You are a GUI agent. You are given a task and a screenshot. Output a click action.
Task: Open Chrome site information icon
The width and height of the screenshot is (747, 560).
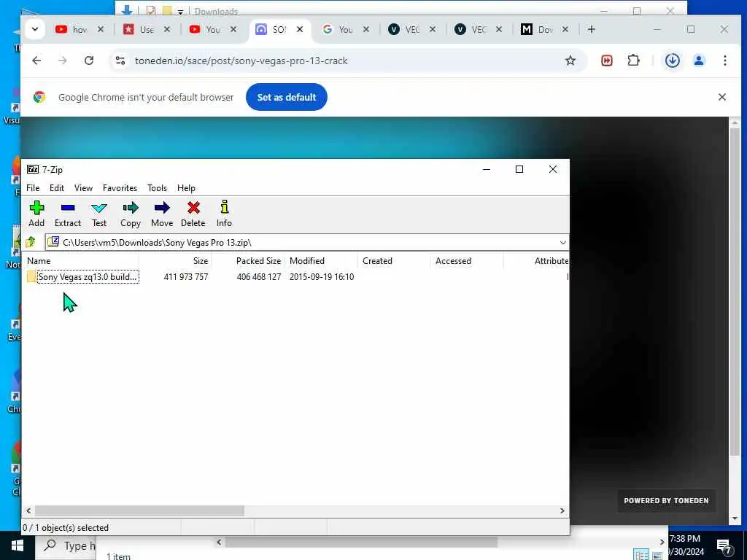(x=120, y=61)
